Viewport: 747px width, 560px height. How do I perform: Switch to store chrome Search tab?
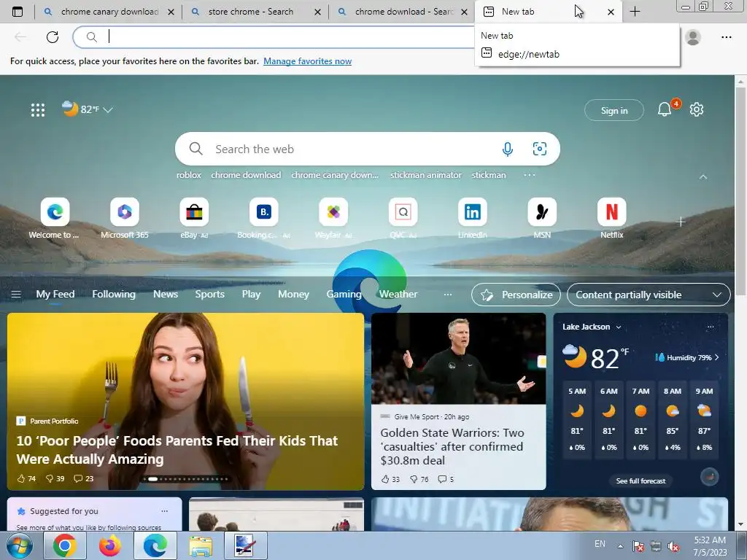click(x=256, y=12)
